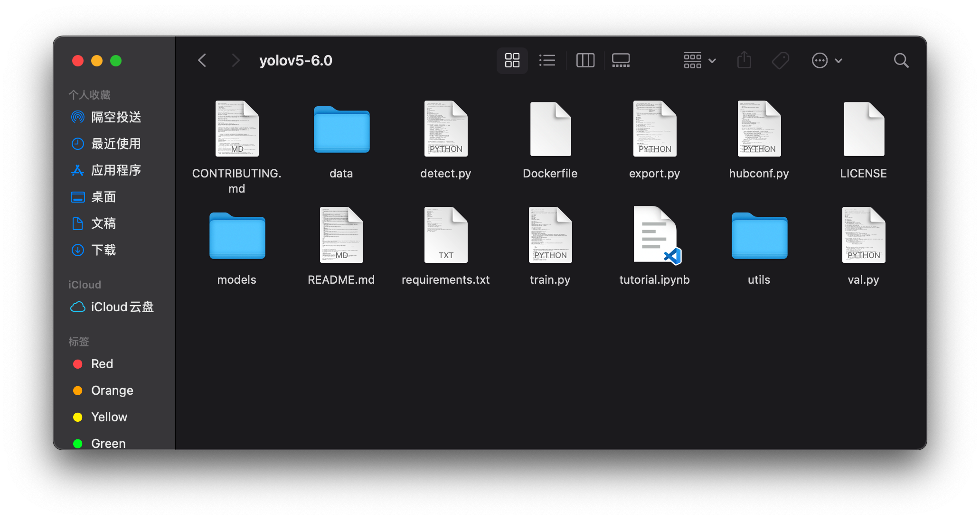Viewport: 980px width, 520px height.
Task: Minimize the window with yellow button
Action: pos(97,61)
